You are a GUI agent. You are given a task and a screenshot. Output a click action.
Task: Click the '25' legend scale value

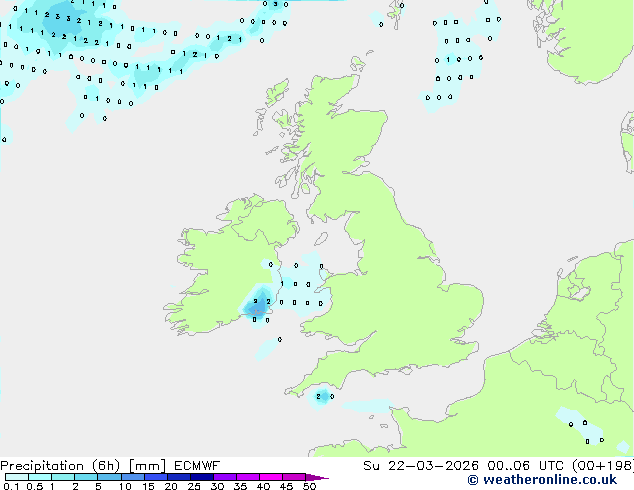(194, 486)
